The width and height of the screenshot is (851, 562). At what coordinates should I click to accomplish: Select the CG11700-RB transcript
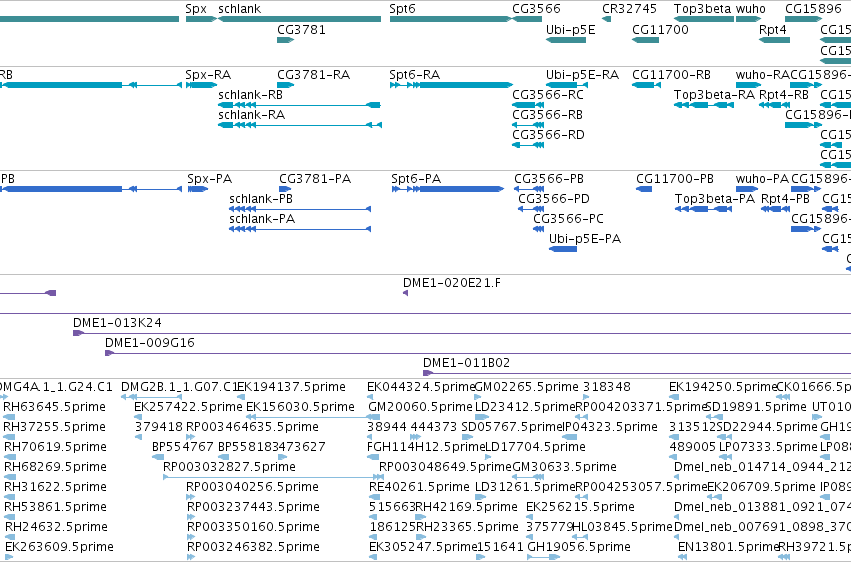click(x=646, y=85)
